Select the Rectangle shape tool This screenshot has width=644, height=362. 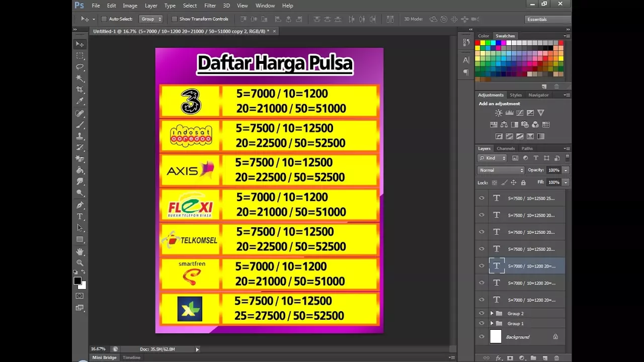80,240
